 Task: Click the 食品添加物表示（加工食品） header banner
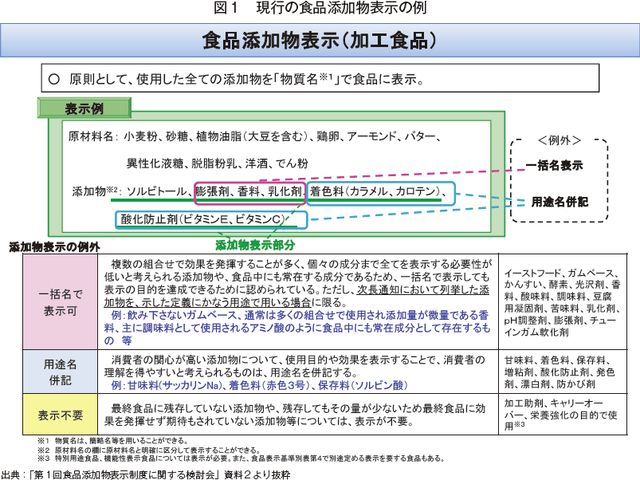point(319,41)
